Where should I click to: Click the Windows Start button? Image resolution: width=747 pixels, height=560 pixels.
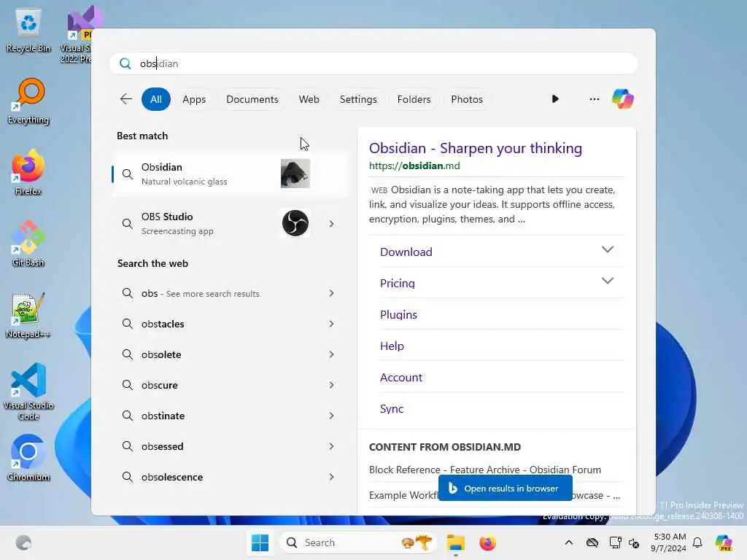[260, 542]
